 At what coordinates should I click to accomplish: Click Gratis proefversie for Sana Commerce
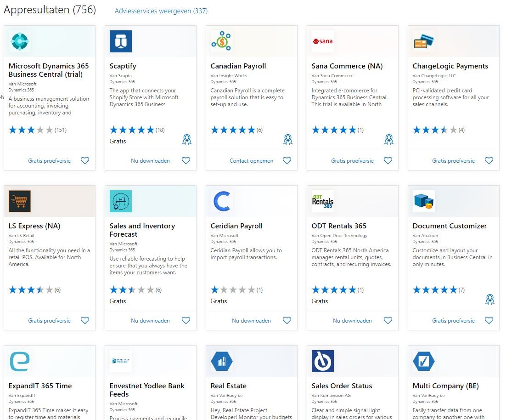tap(352, 161)
